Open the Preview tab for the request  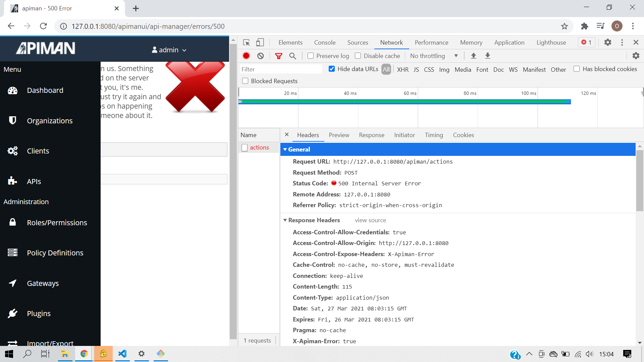(339, 135)
